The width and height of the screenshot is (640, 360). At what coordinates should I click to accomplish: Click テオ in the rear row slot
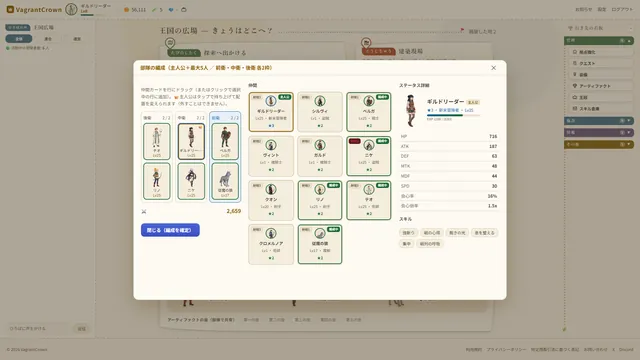(x=157, y=141)
